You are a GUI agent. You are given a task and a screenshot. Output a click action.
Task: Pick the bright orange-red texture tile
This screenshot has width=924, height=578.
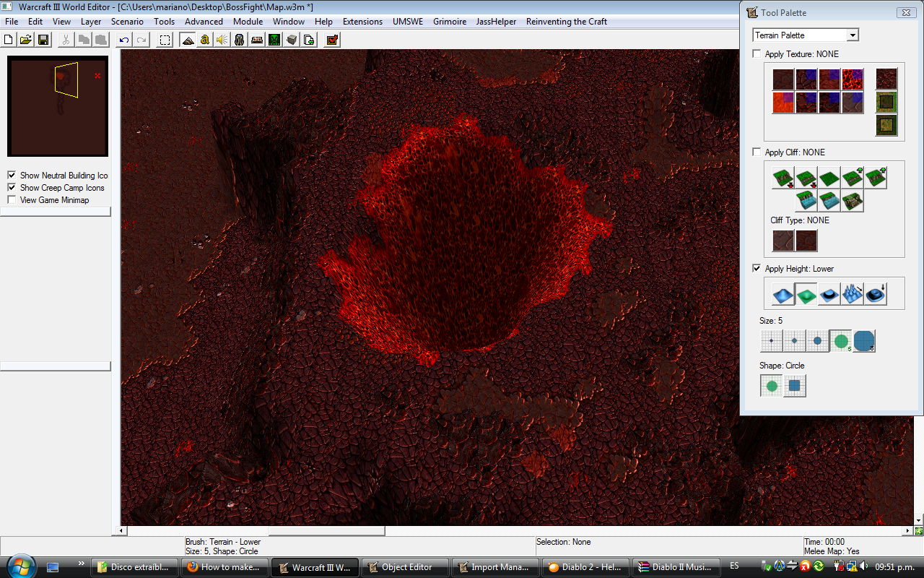783,103
